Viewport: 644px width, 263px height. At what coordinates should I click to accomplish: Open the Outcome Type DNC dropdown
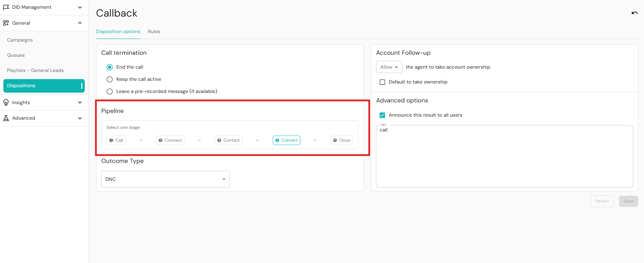(165, 179)
